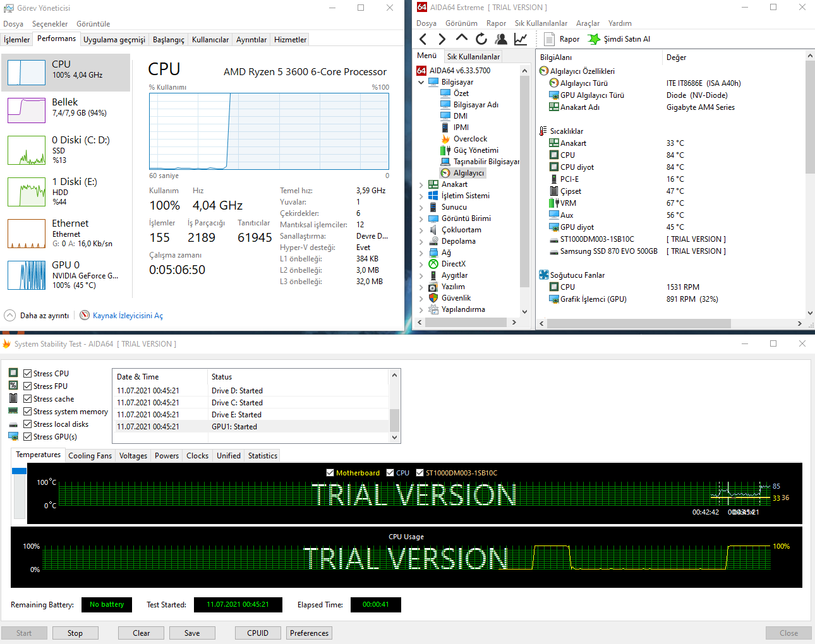Uncheck ST1000DM003-1SB10C in the graph legend
The image size is (815, 644).
click(420, 473)
